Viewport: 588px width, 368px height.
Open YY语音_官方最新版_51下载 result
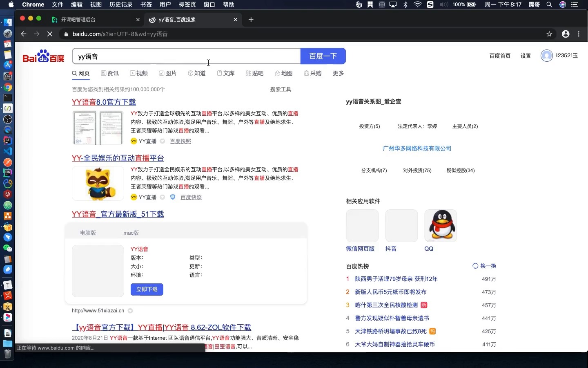(x=118, y=214)
